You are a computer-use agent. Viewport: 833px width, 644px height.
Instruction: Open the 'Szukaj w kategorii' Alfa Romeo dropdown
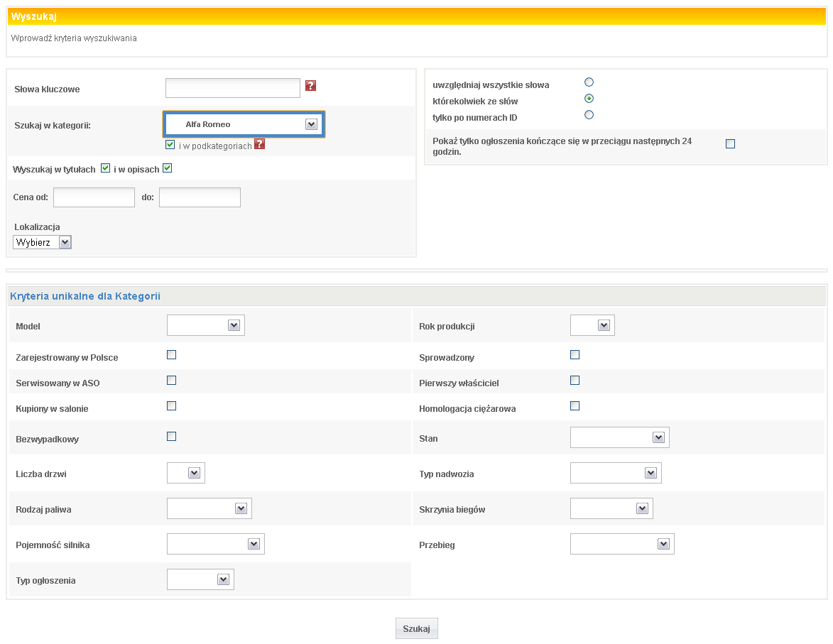(x=244, y=124)
